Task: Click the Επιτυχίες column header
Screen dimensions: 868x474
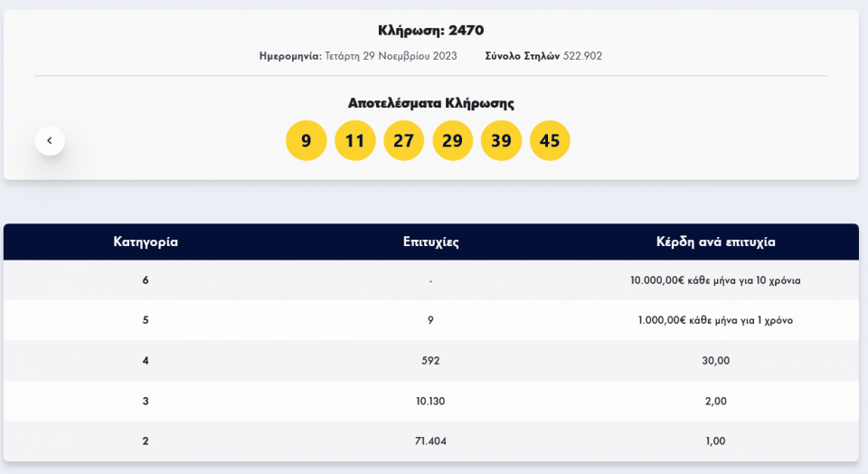Action: [x=431, y=242]
